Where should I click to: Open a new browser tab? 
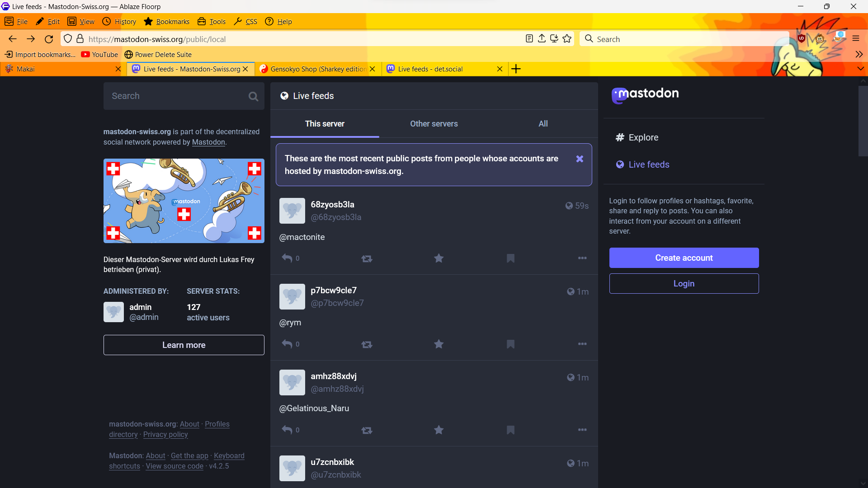click(x=516, y=69)
